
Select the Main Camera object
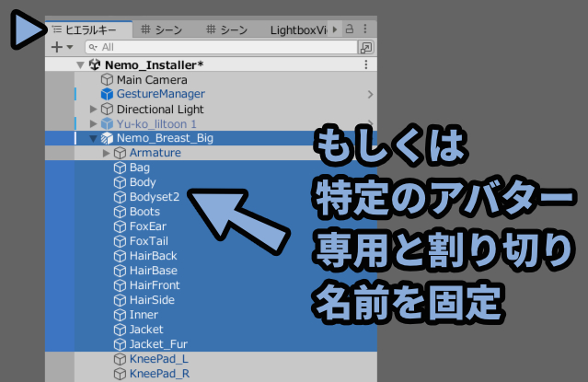point(152,79)
